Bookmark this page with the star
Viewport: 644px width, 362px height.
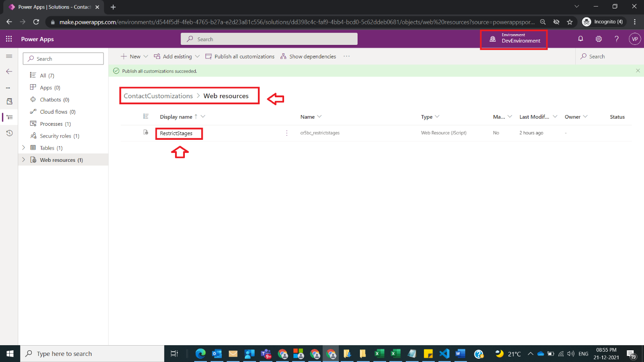tap(570, 22)
